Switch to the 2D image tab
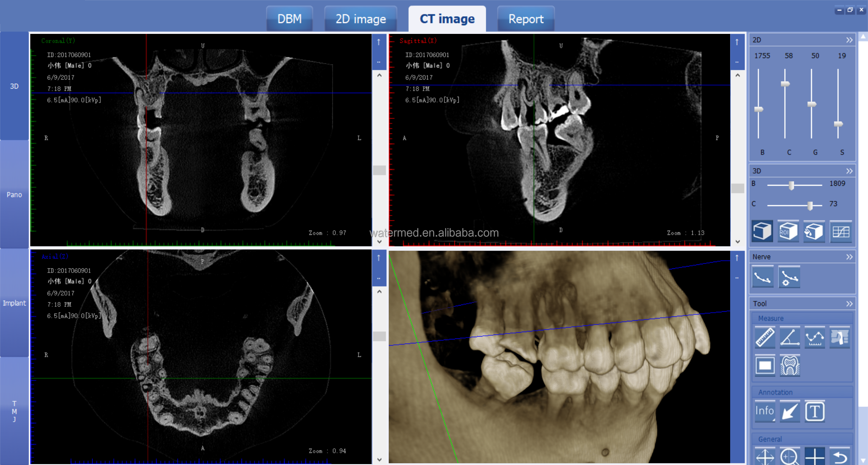This screenshot has width=868, height=465. pyautogui.click(x=361, y=19)
